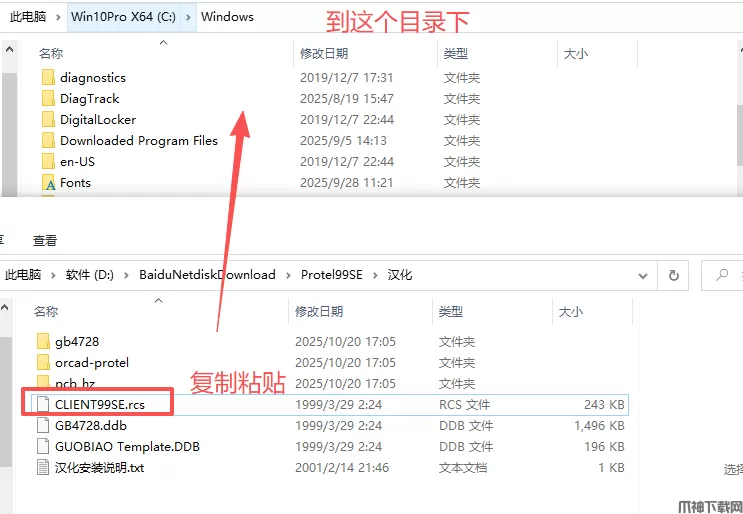Expand chevron after Protel99SE
The image size is (743, 514).
[376, 275]
